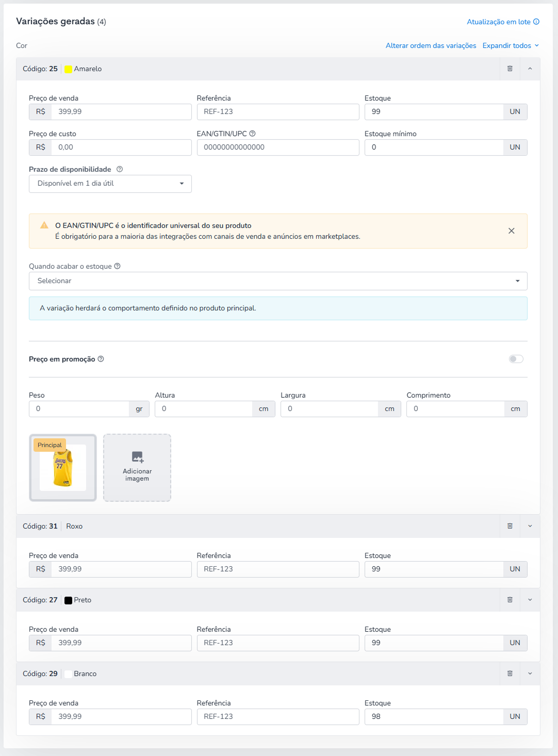Focus the Amarelo Estoque field
The image size is (558, 756).
point(434,112)
